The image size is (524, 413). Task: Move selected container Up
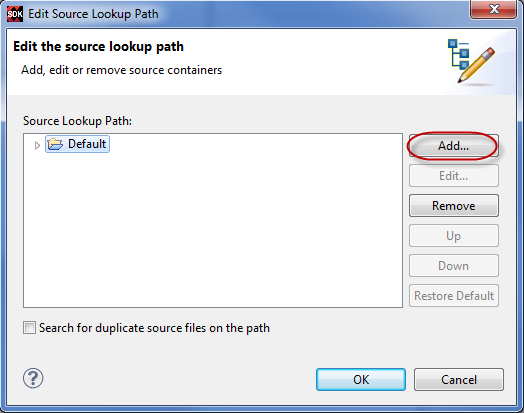coord(453,236)
